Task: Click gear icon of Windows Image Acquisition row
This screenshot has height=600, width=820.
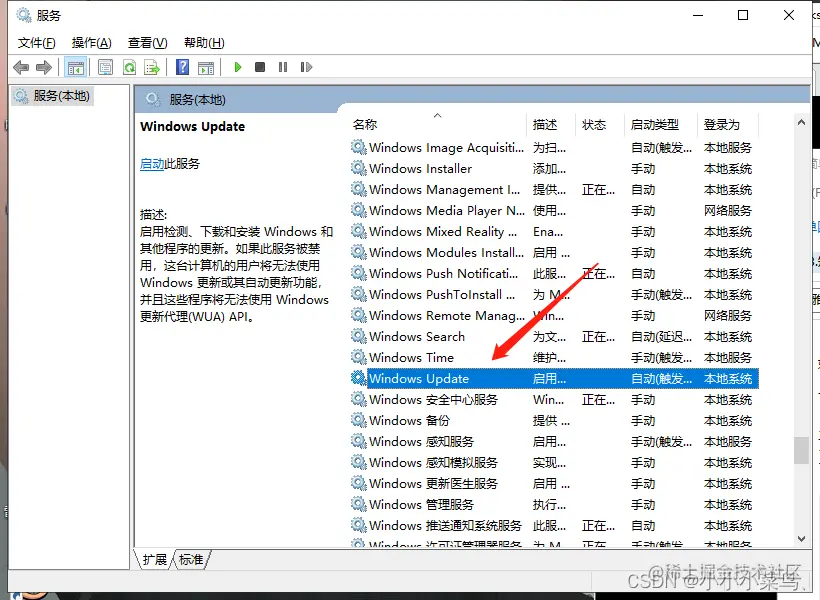Action: pyautogui.click(x=358, y=147)
